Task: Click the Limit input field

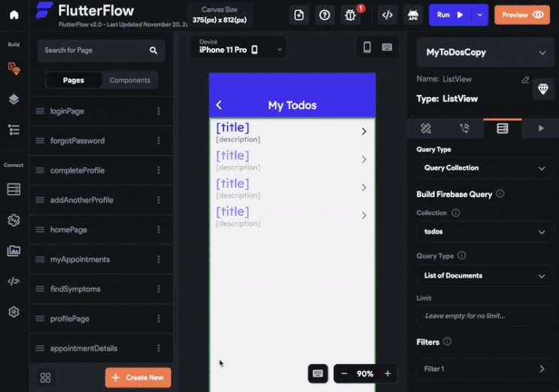Action: (485, 316)
